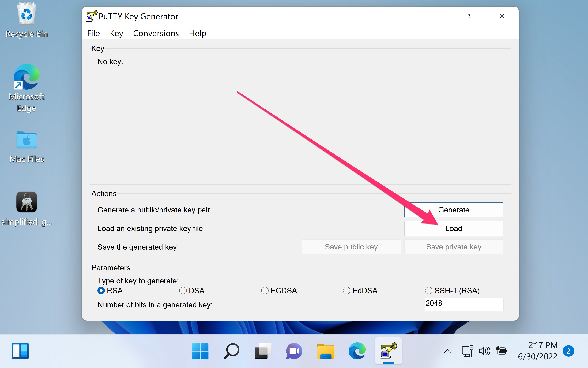
Task: Open taskbar Search magnifier
Action: 232,351
